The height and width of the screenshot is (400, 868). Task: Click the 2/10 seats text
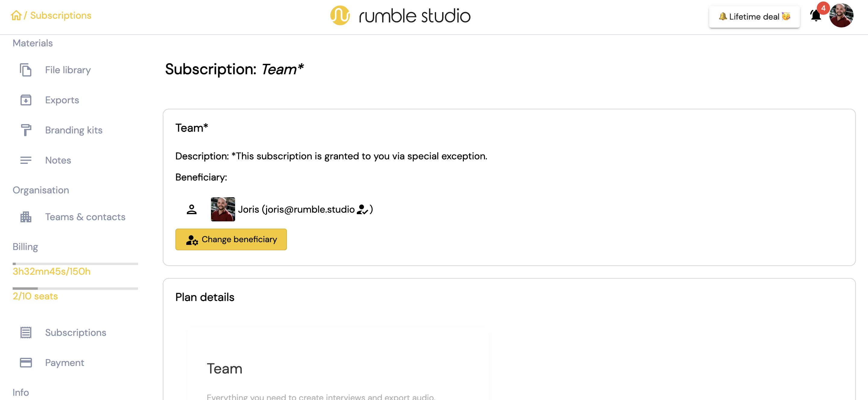coord(35,296)
